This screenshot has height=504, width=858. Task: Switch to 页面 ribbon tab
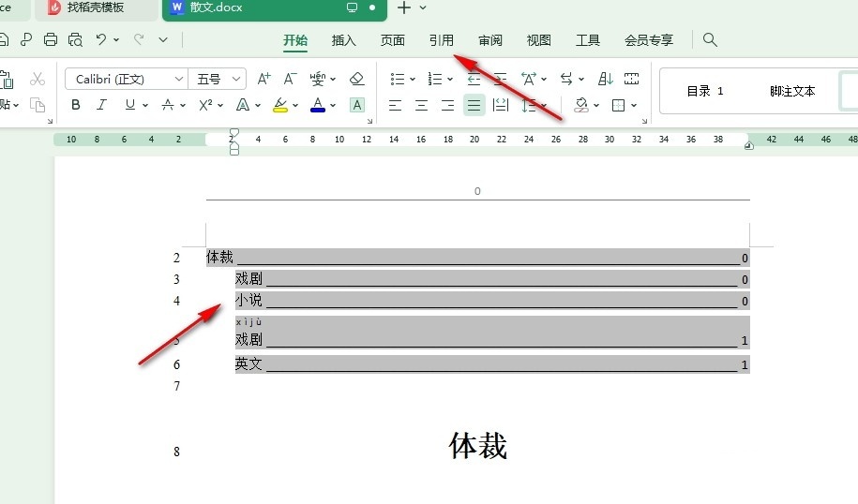pos(392,40)
